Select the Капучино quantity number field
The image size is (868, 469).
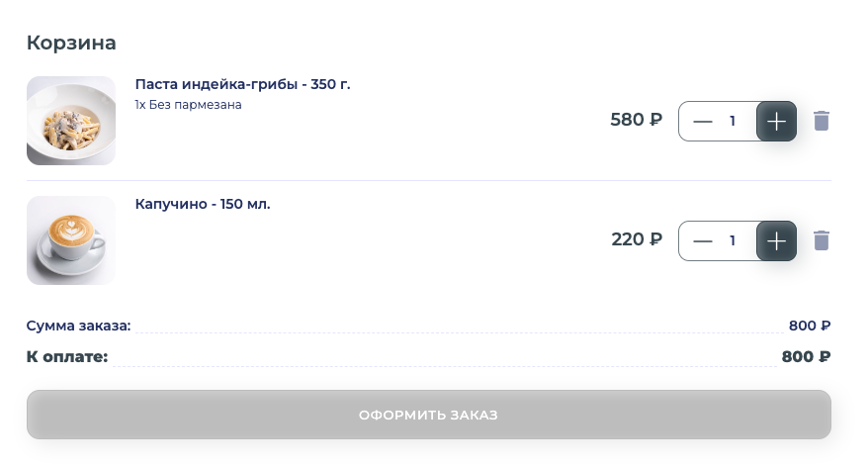point(733,240)
